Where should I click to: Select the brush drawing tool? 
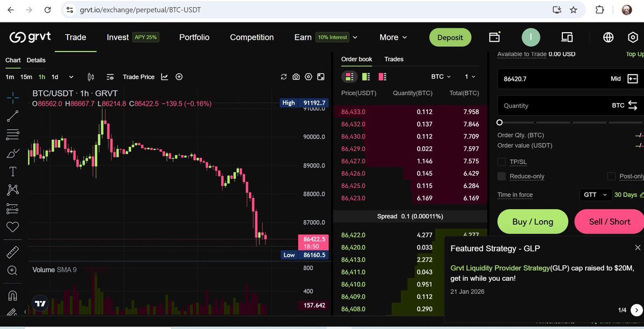point(12,153)
